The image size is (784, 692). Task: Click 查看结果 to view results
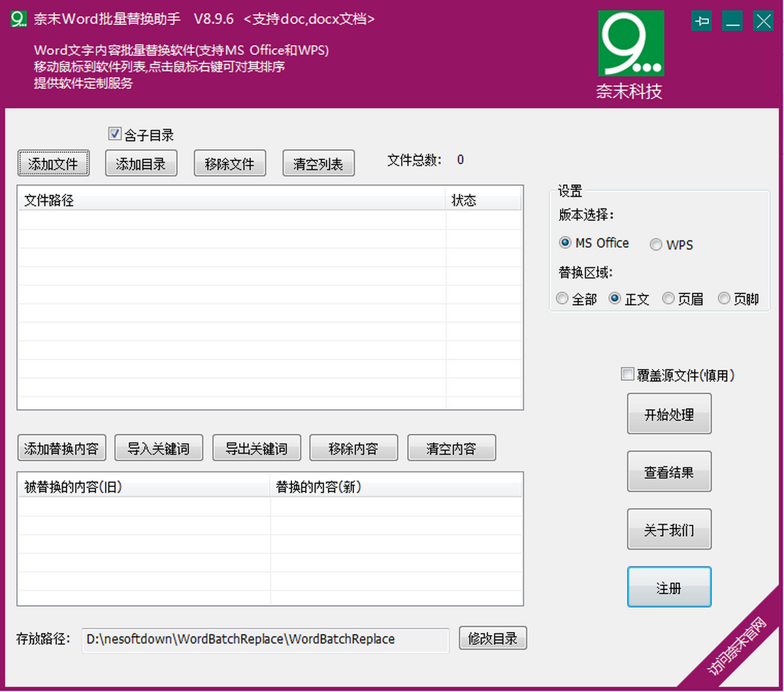(669, 471)
